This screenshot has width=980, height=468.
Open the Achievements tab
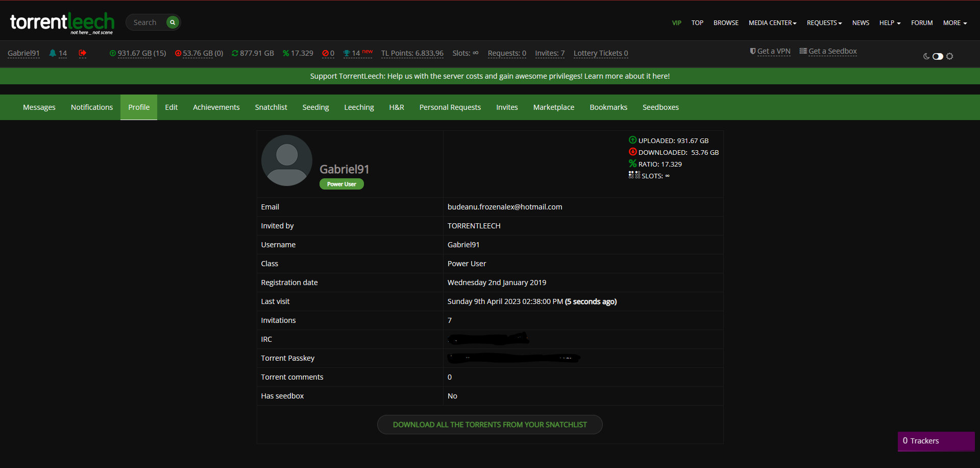(216, 107)
